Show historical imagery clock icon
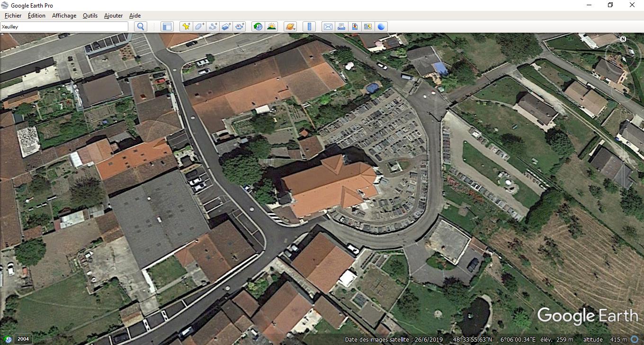644x345 pixels. pos(258,27)
